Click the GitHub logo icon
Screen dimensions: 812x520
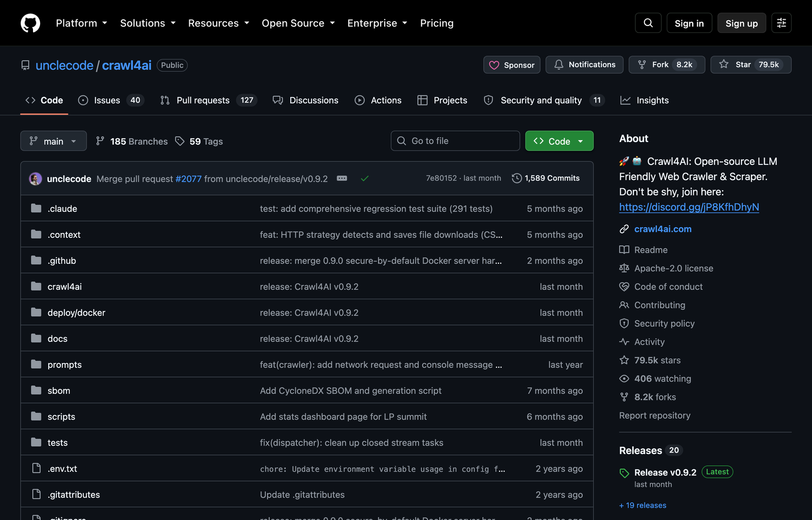click(30, 23)
